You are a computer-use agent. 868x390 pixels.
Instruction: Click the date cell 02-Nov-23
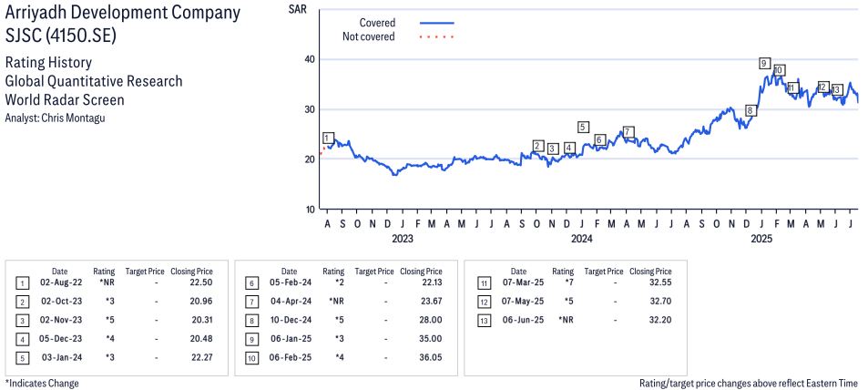(x=60, y=320)
